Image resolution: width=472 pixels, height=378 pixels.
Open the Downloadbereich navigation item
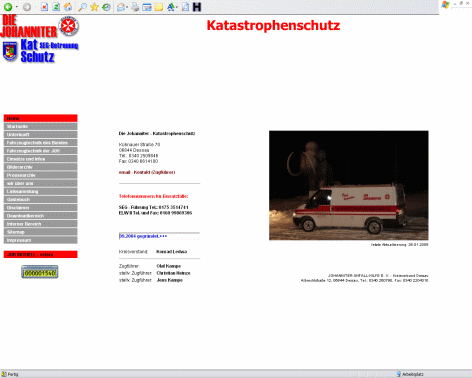click(40, 216)
